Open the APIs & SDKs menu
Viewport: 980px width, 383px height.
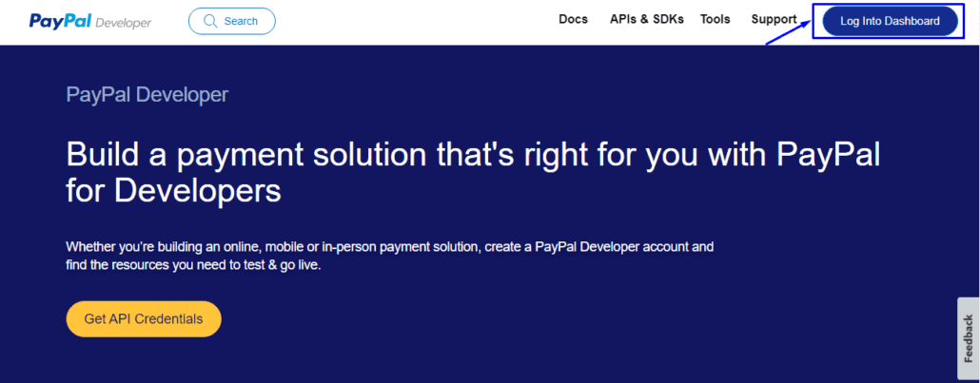click(647, 19)
